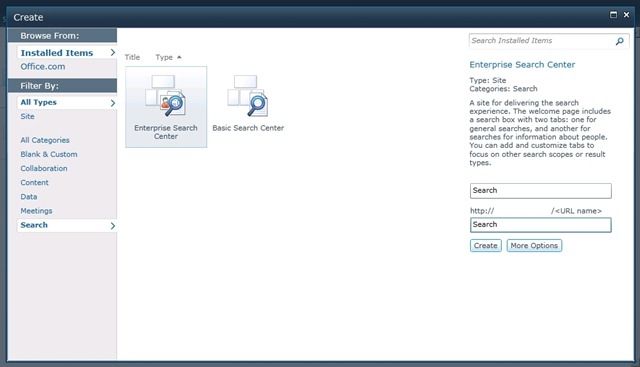The image size is (640, 367).
Task: Click the Installed Items chevron arrow
Action: click(x=113, y=53)
